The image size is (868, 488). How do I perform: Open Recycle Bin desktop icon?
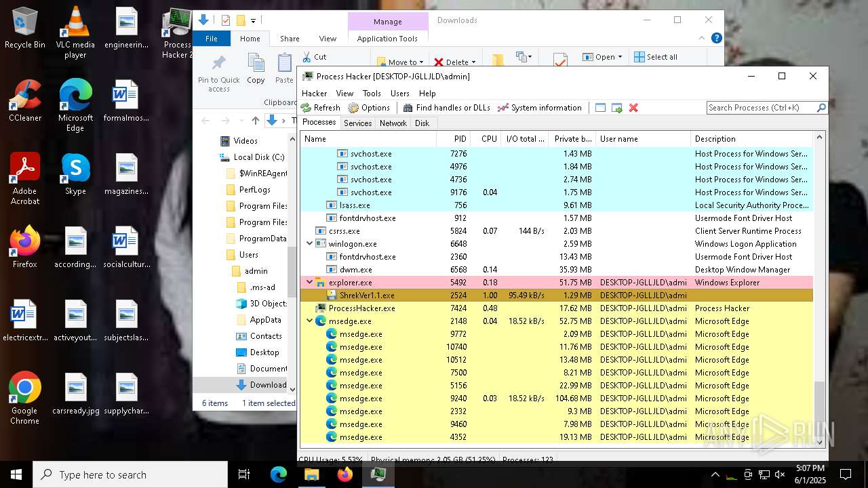(x=25, y=28)
